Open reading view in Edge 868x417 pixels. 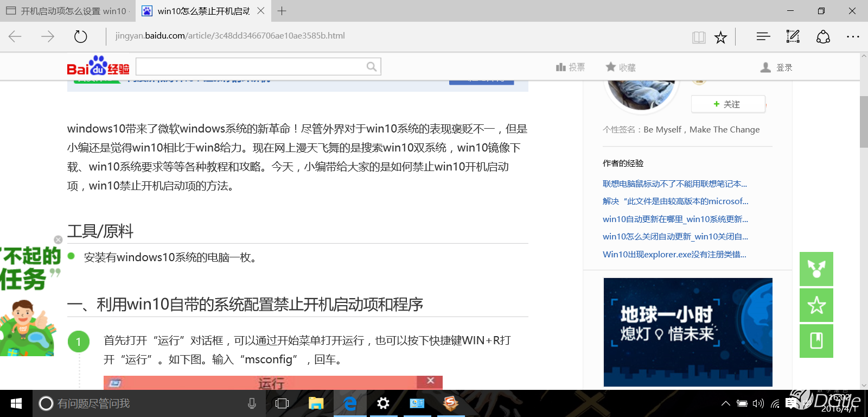click(x=699, y=37)
